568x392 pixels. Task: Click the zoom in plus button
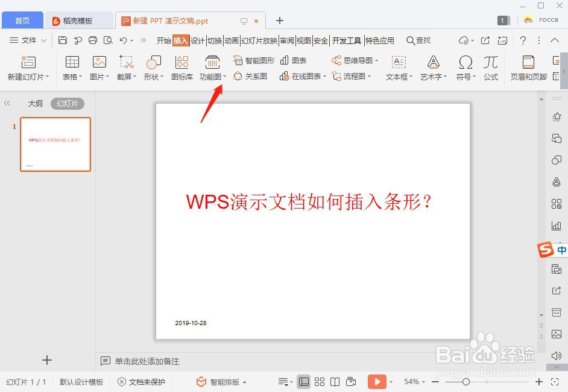coord(539,382)
